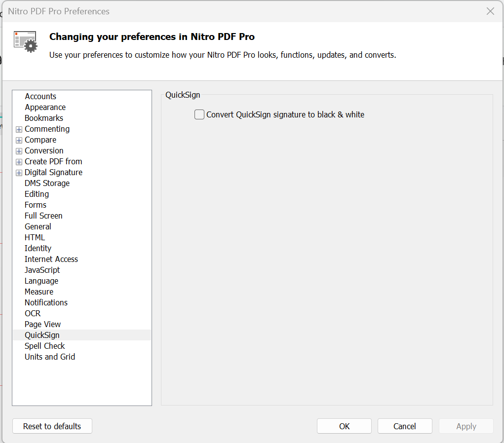The image size is (504, 443).
Task: Open Page View preferences
Action: [x=43, y=325]
